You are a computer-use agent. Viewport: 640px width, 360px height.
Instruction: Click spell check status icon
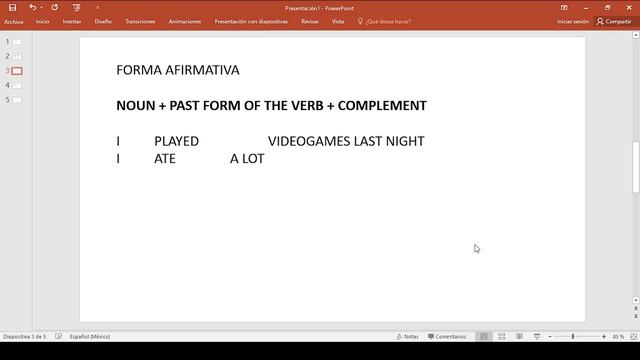[x=58, y=336]
